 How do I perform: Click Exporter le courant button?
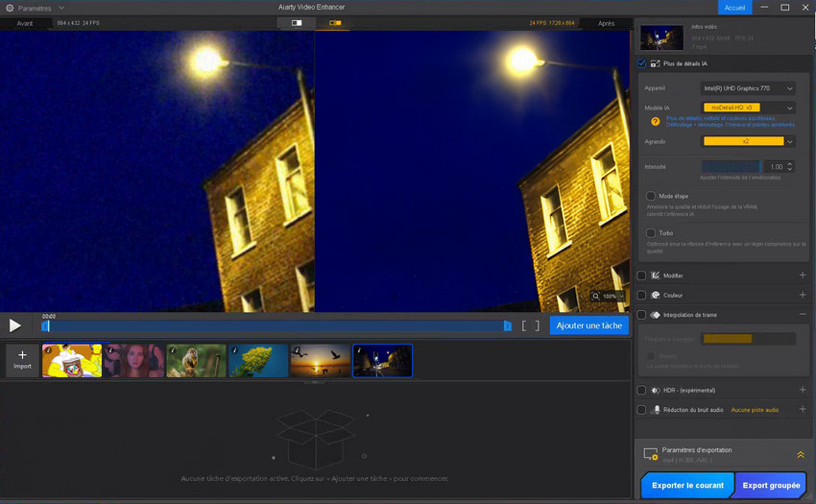tap(687, 485)
